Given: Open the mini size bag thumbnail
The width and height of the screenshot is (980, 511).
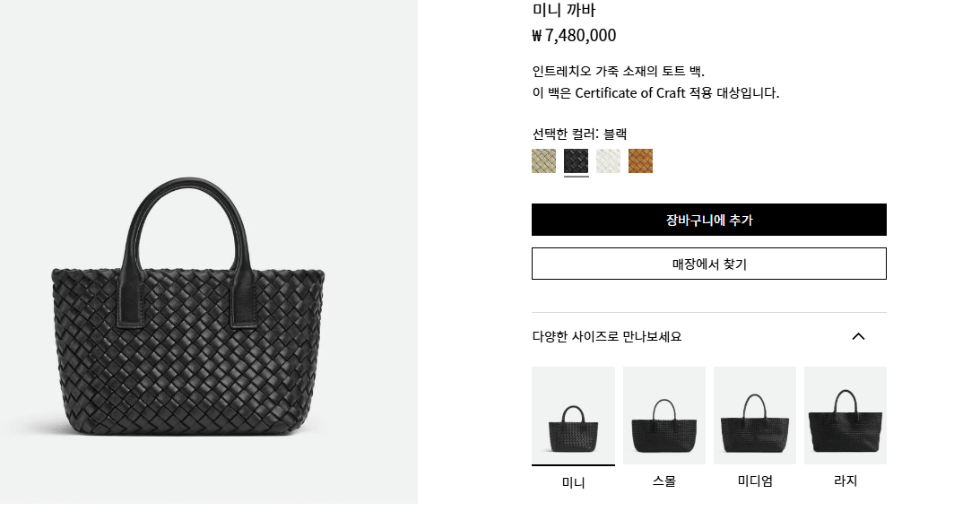Looking at the screenshot, I should point(573,415).
